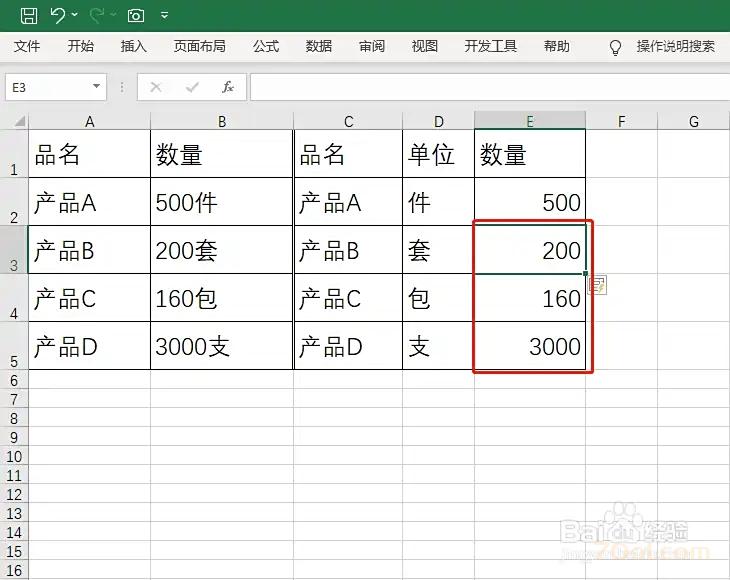Switch to the 插入 ribbon tab

tap(134, 46)
